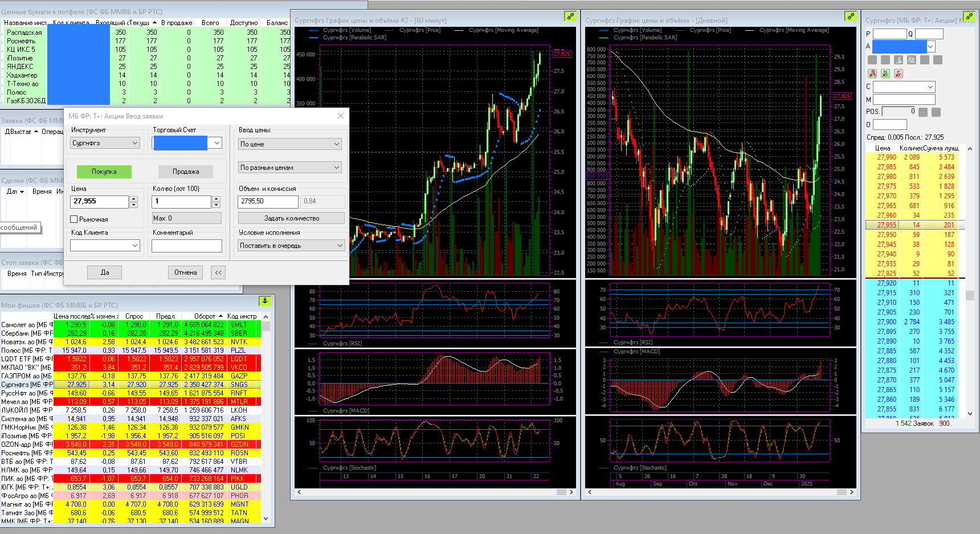980x534 pixels.
Task: Click the Входящий column header in the portfolio table
Action: [111, 23]
